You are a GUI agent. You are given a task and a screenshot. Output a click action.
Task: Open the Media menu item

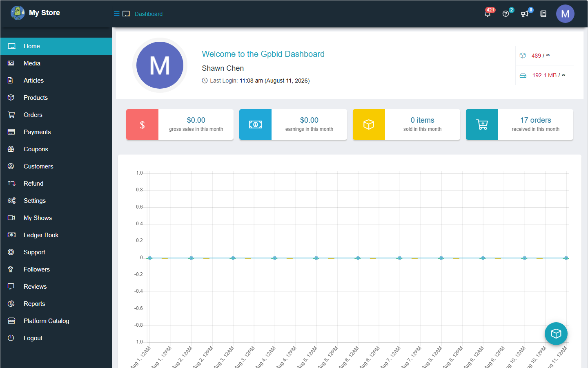56,63
